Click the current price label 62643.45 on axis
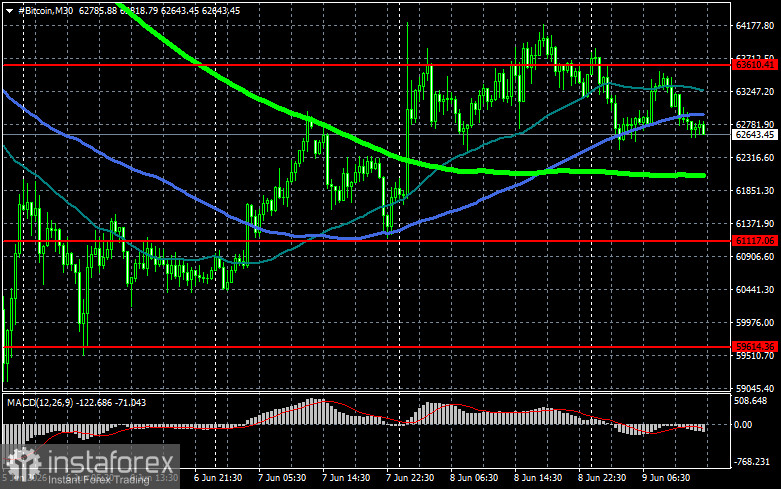Image resolution: width=781 pixels, height=489 pixels. (755, 134)
